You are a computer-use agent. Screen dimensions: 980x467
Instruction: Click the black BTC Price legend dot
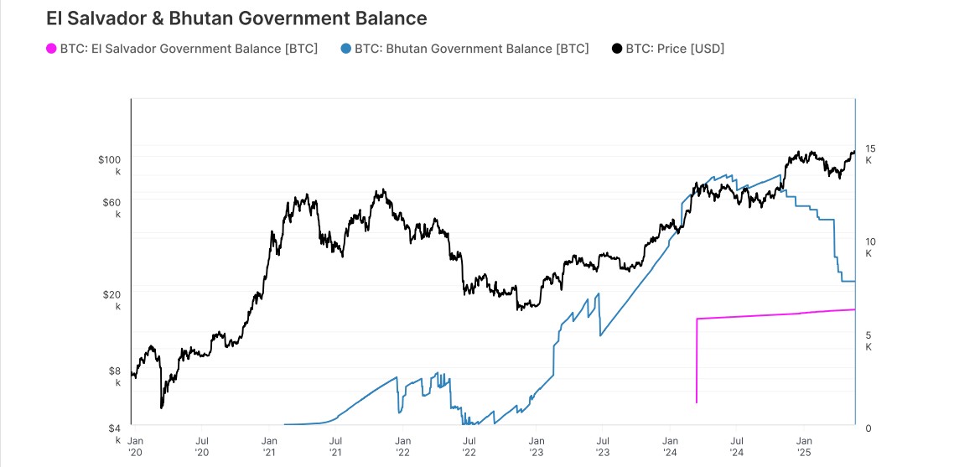pos(618,49)
